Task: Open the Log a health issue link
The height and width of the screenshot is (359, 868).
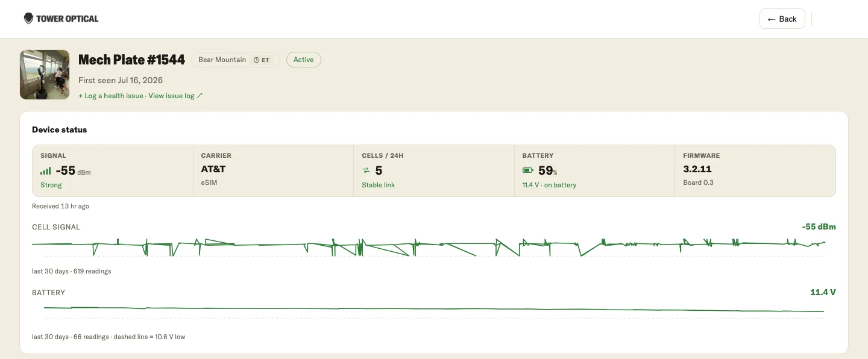Action: click(111, 96)
